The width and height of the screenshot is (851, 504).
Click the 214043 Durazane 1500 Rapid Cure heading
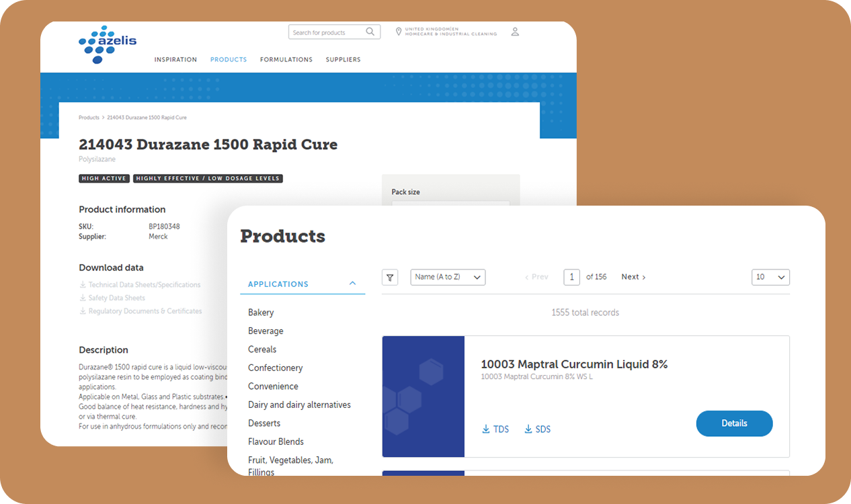tap(208, 144)
